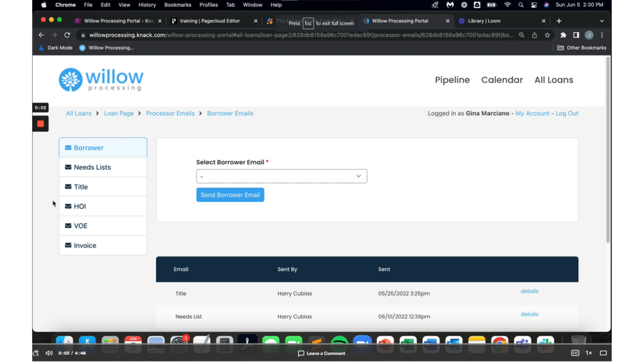Open the Spotify app in the dock

(339, 342)
